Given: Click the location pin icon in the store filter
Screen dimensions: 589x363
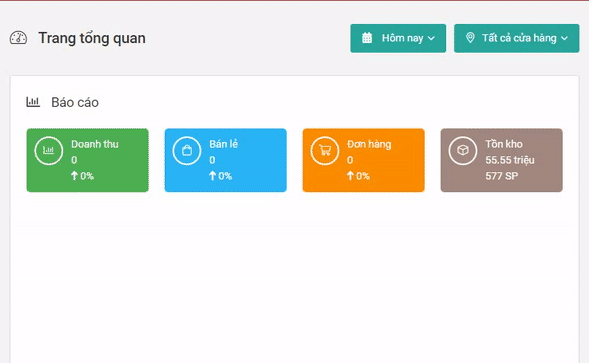Looking at the screenshot, I should (470, 38).
